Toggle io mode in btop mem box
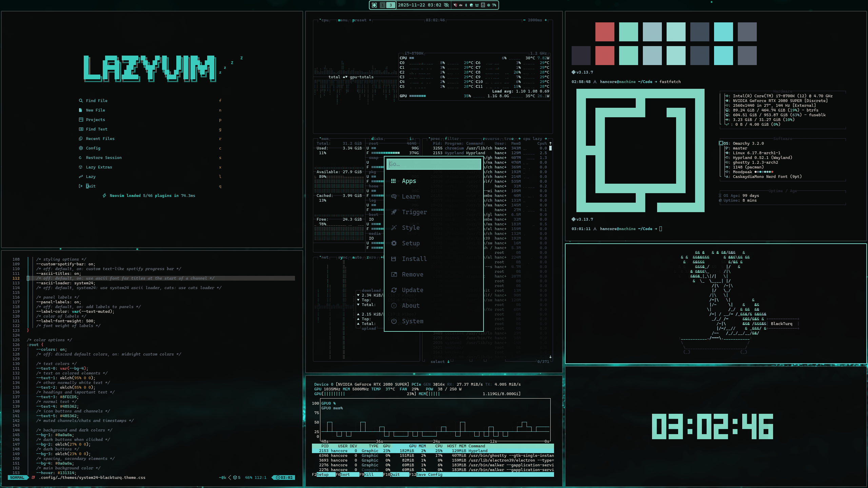Image resolution: width=868 pixels, height=488 pixels. coord(411,139)
